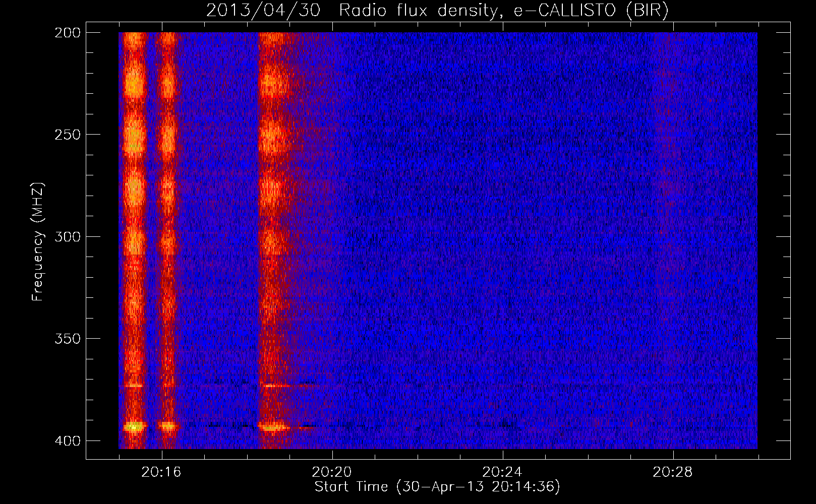The image size is (816, 504).
Task: Click the bright yellow burst peak near 395 MHz
Action: tap(135, 427)
